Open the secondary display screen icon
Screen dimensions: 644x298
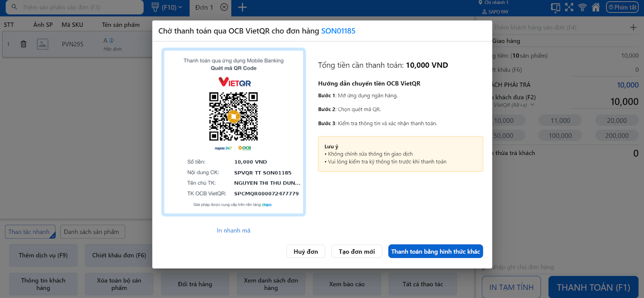tap(555, 7)
